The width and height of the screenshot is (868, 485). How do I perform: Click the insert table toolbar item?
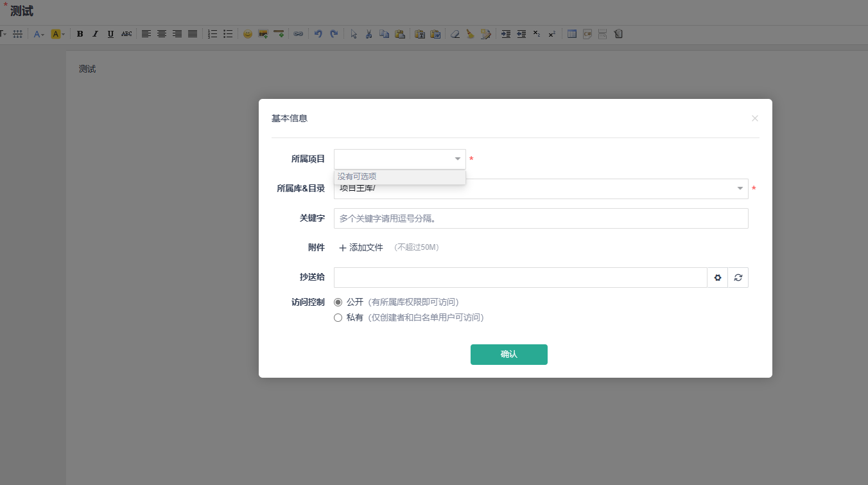[x=572, y=34]
